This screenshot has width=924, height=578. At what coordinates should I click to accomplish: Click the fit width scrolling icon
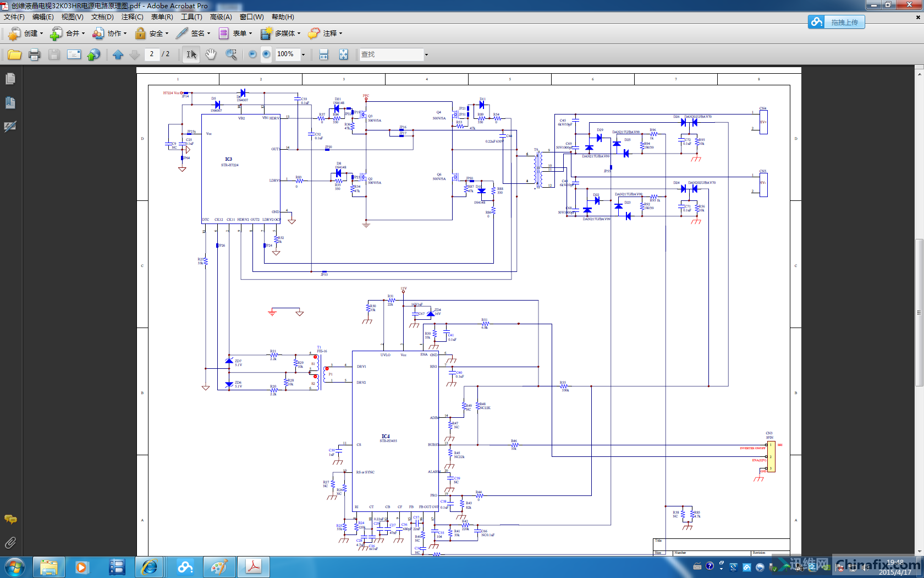point(324,54)
